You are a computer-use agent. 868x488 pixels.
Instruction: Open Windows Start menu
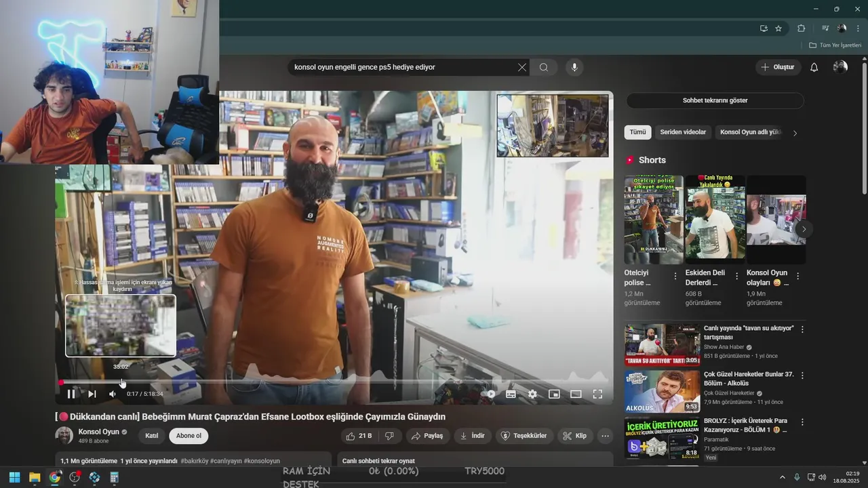(14, 477)
